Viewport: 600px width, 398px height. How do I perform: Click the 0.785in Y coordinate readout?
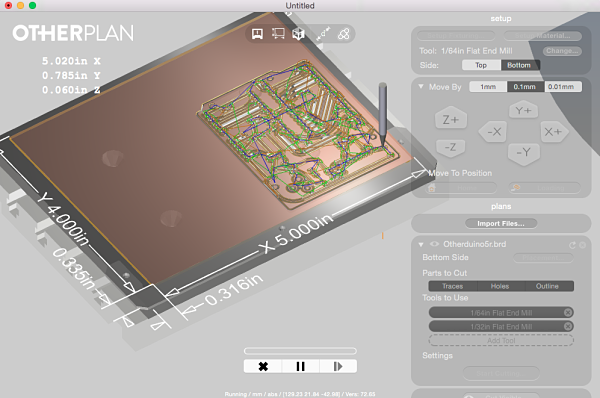(71, 76)
